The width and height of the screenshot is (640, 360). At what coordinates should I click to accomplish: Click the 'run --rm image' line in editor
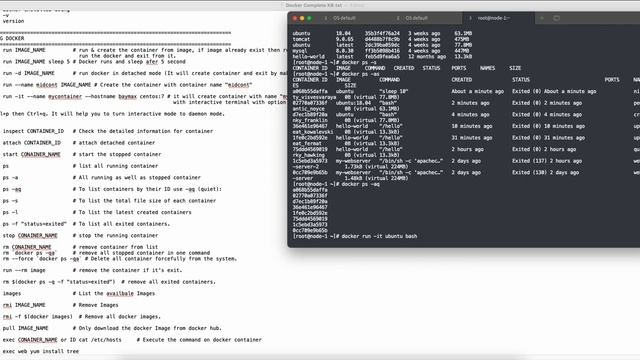pyautogui.click(x=92, y=270)
